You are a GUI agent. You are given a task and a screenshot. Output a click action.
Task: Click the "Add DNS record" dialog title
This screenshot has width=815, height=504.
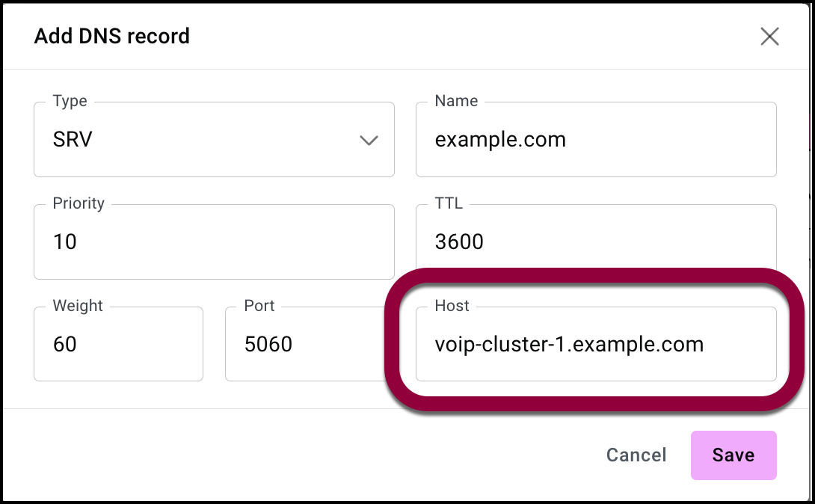point(112,36)
